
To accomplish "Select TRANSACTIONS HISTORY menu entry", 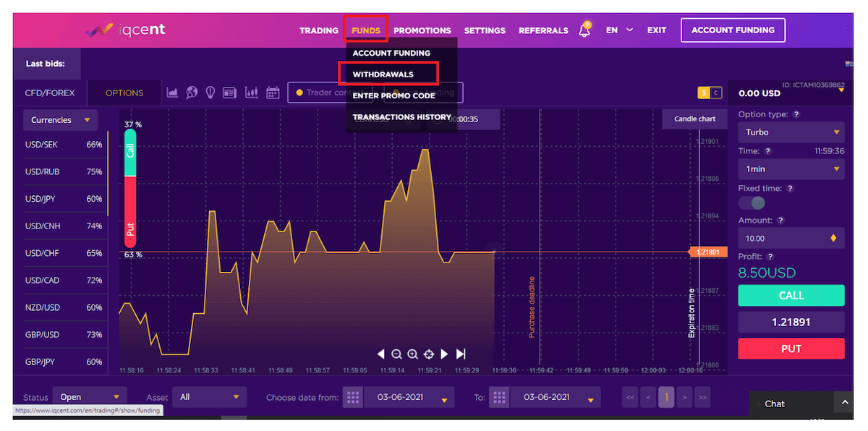I will coord(402,117).
